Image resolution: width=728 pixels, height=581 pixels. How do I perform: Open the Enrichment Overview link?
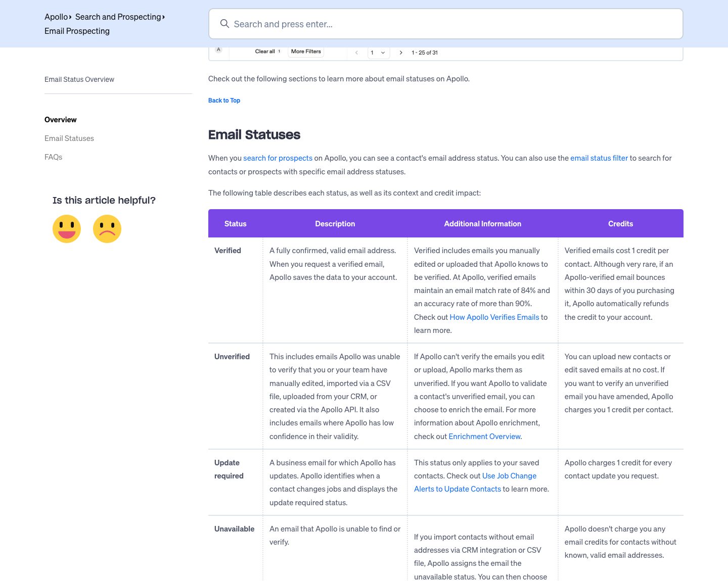[x=484, y=437]
